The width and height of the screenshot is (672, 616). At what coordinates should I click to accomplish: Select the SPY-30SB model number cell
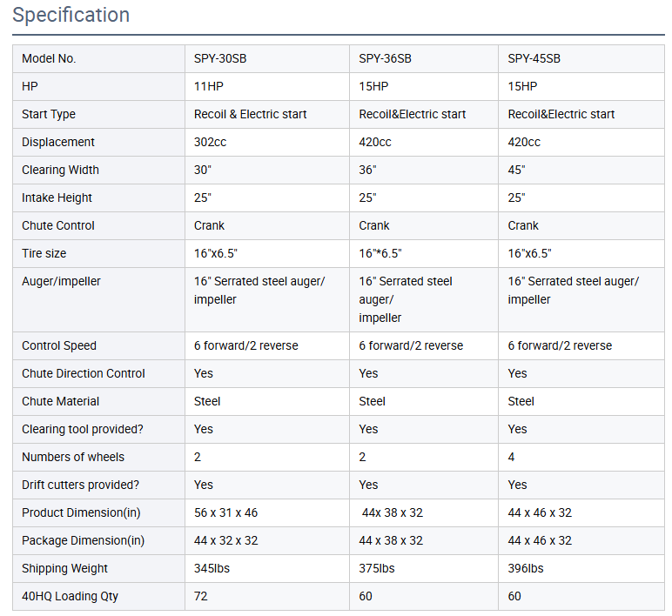(223, 59)
